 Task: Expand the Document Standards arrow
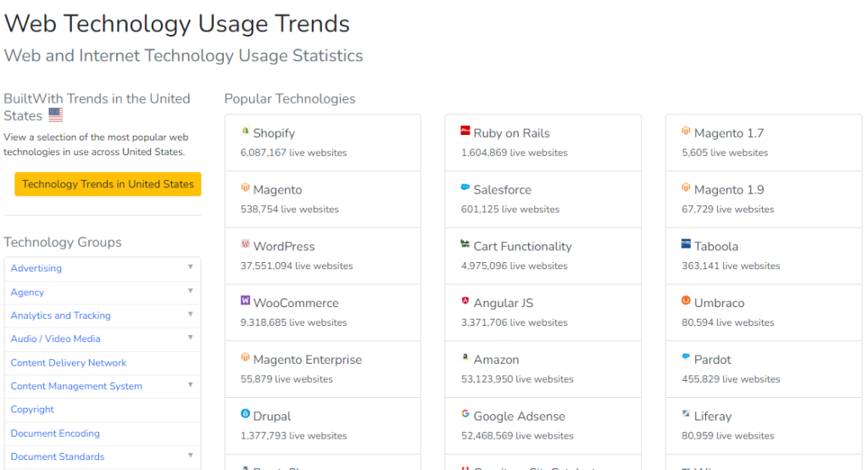tap(191, 456)
